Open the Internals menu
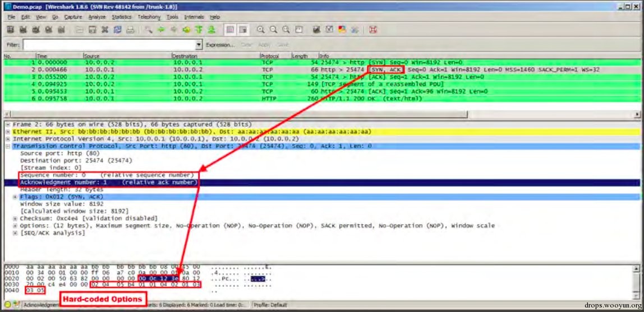 coord(194,17)
